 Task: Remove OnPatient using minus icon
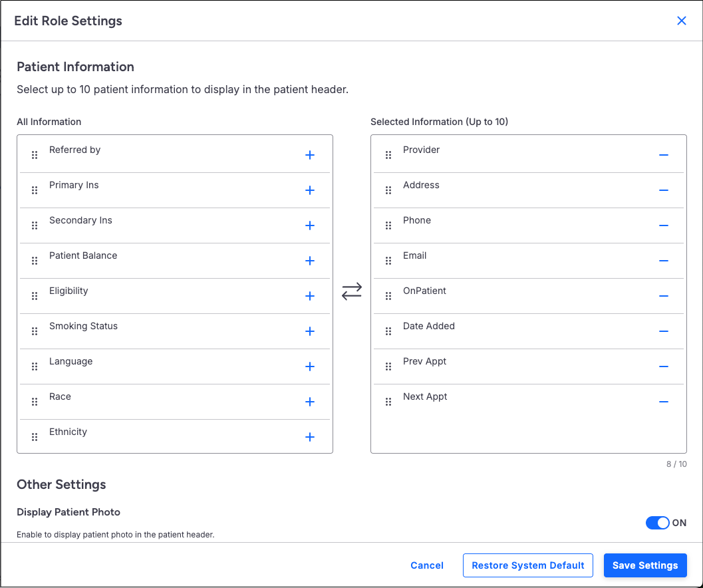pos(663,296)
